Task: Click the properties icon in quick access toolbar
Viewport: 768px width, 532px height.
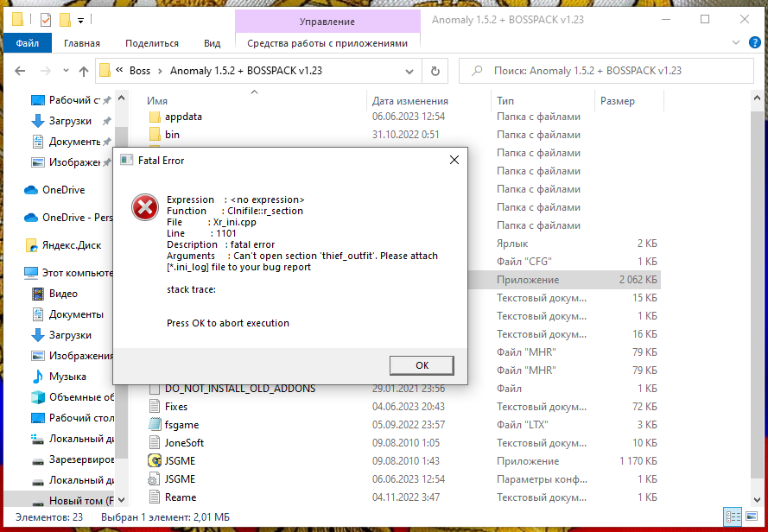Action: (46, 20)
